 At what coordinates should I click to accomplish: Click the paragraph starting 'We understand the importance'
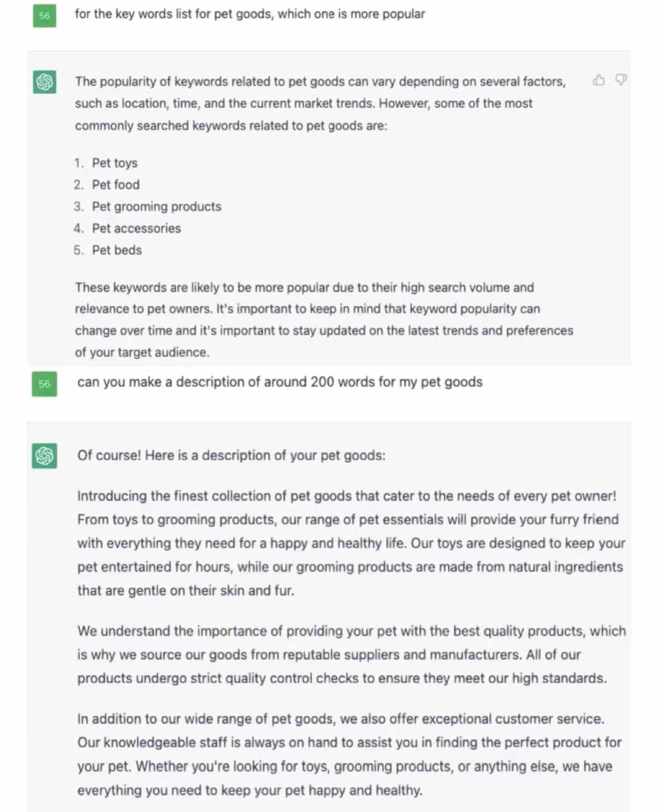point(352,655)
